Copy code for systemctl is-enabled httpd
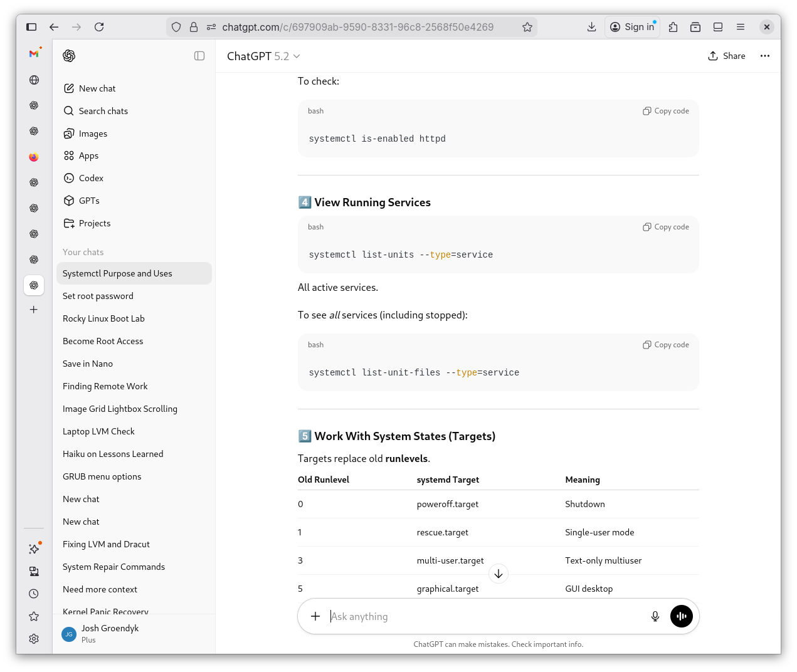The width and height of the screenshot is (797, 672). 665,111
